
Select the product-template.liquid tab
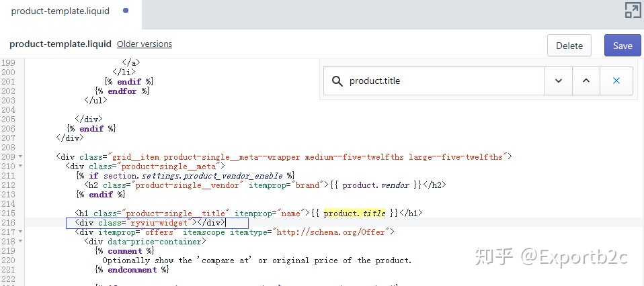coord(60,11)
